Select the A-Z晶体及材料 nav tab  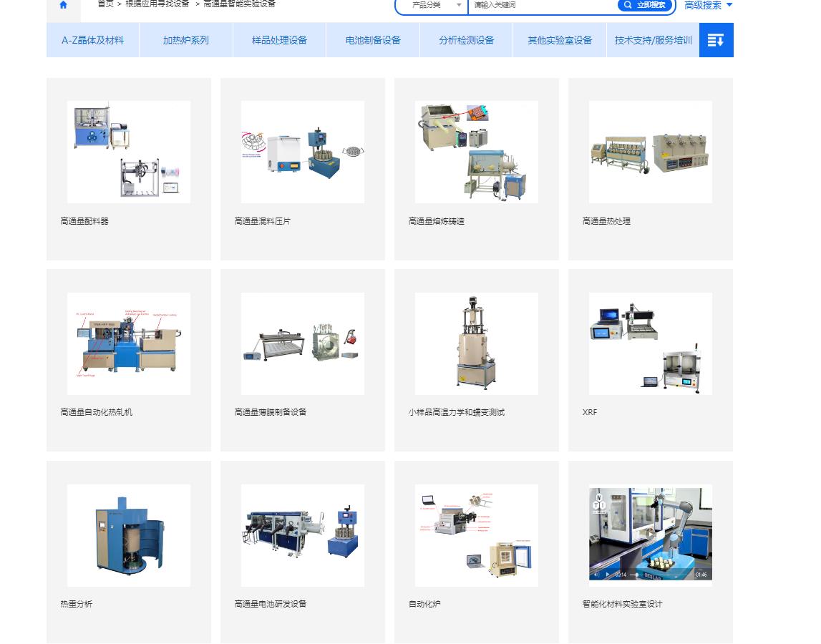coord(92,40)
